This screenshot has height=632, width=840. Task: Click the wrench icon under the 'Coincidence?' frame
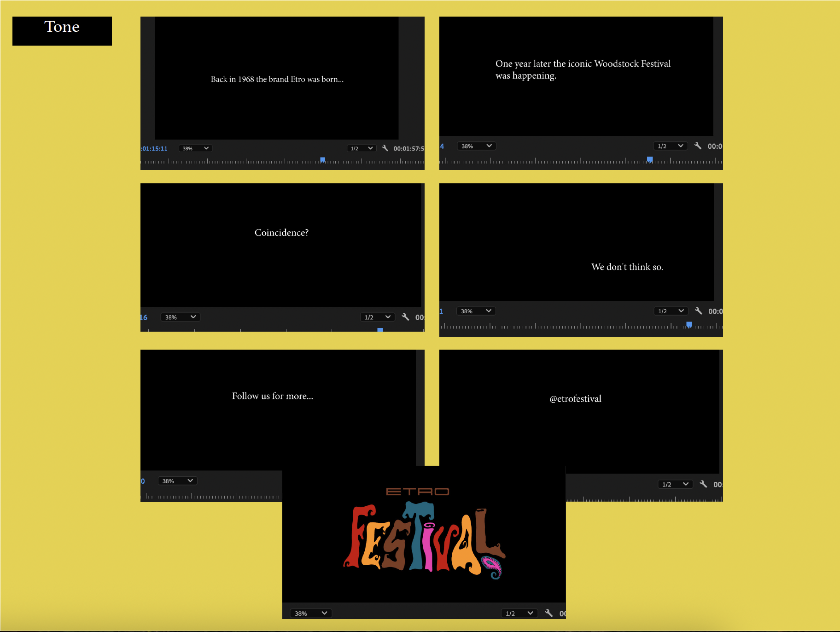click(x=405, y=316)
